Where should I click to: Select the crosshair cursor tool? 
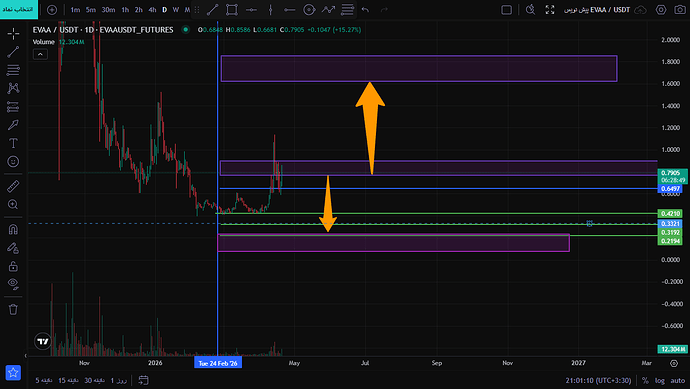[x=13, y=33]
